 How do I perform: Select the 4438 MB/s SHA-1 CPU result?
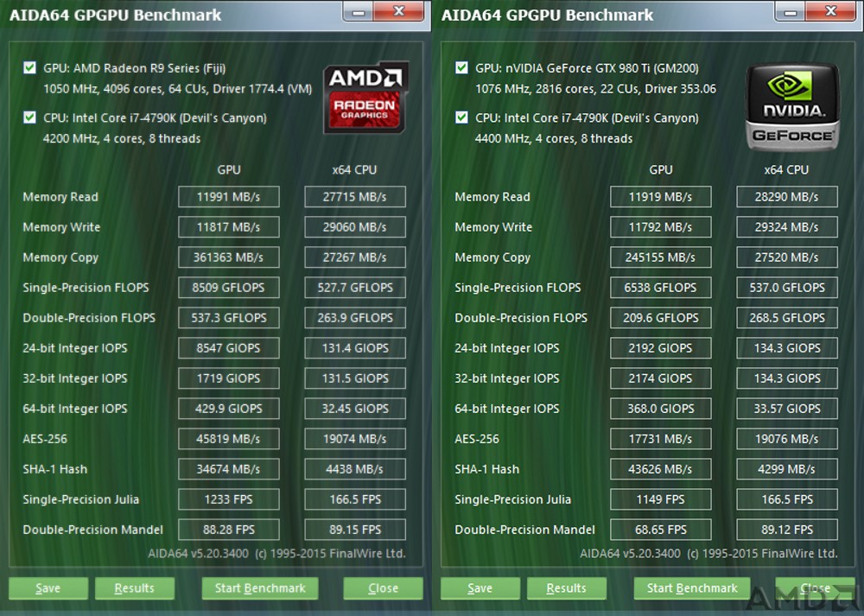click(x=355, y=469)
